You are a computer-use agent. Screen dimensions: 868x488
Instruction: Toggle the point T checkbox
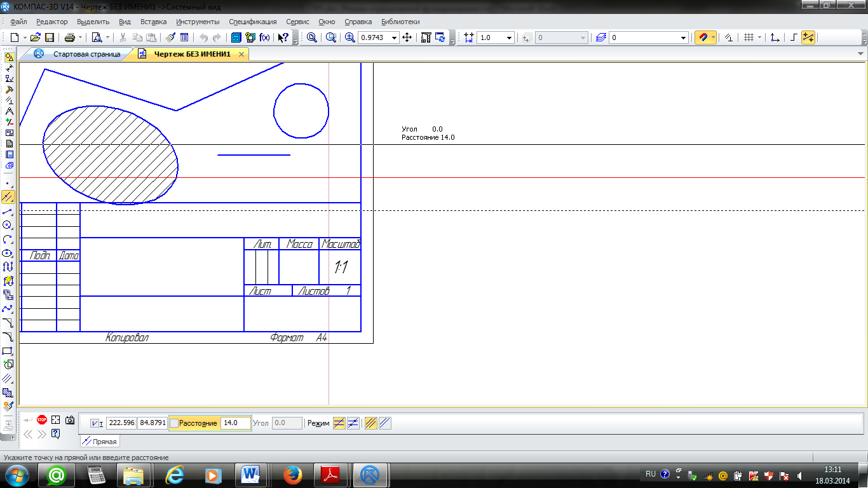click(x=95, y=423)
